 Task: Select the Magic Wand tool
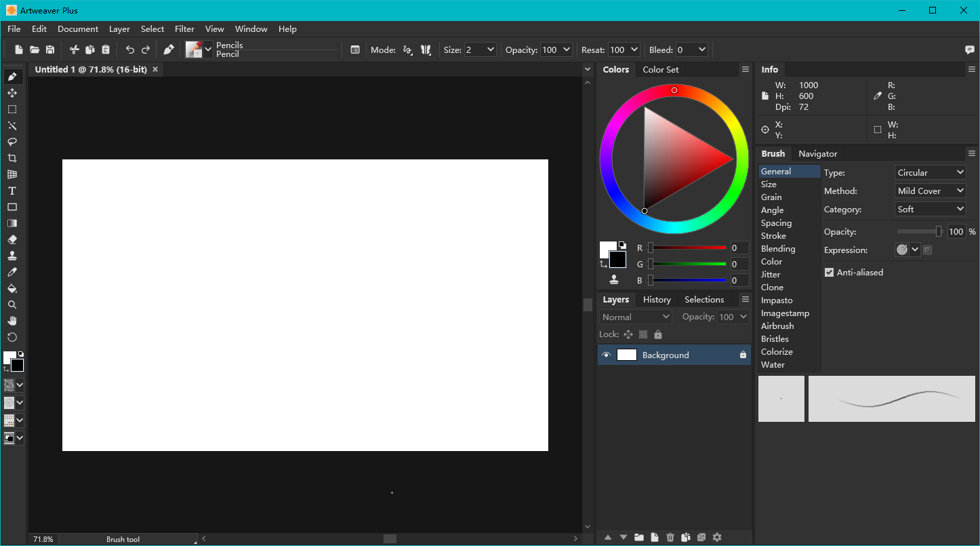12,125
